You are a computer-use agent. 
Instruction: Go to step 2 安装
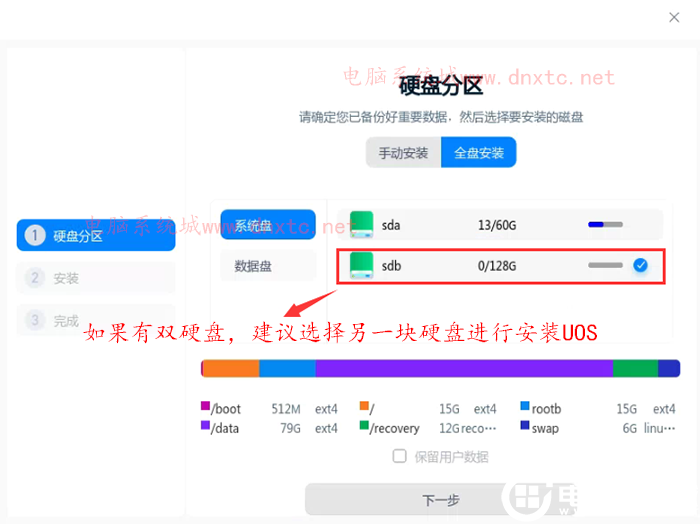96,278
